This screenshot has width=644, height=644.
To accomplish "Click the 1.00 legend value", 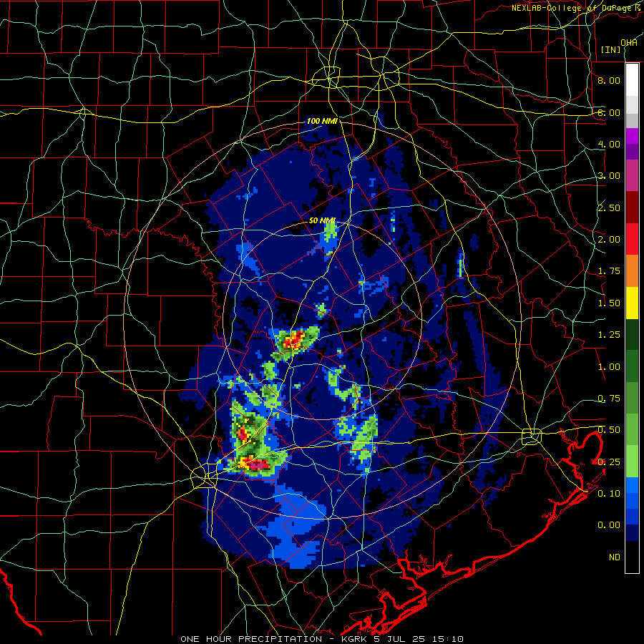I will [x=609, y=367].
